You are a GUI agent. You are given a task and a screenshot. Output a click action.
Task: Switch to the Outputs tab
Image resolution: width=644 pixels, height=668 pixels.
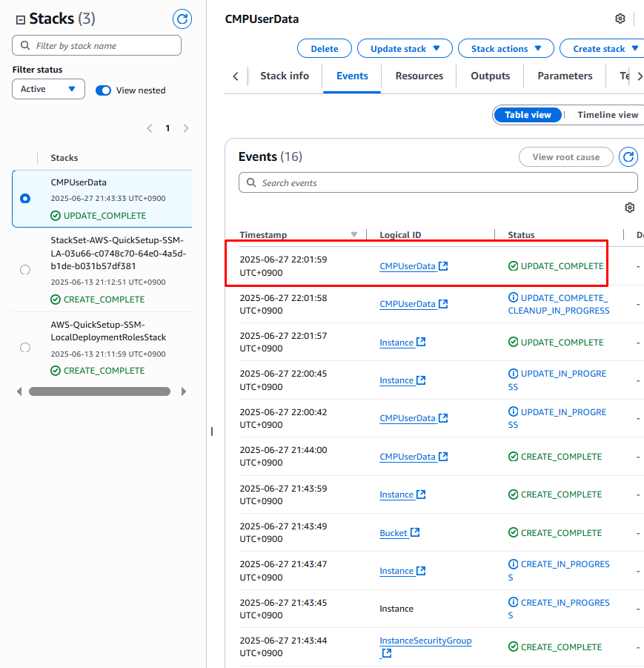pos(490,76)
